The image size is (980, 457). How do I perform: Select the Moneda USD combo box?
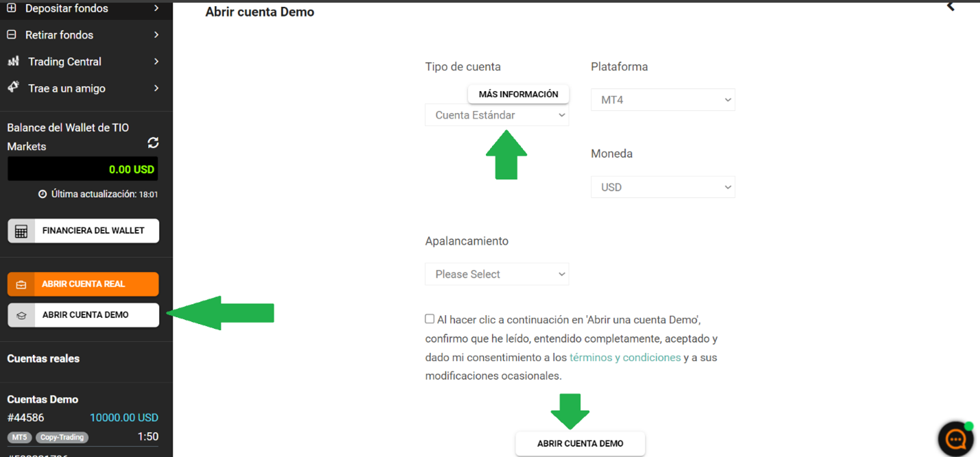662,186
